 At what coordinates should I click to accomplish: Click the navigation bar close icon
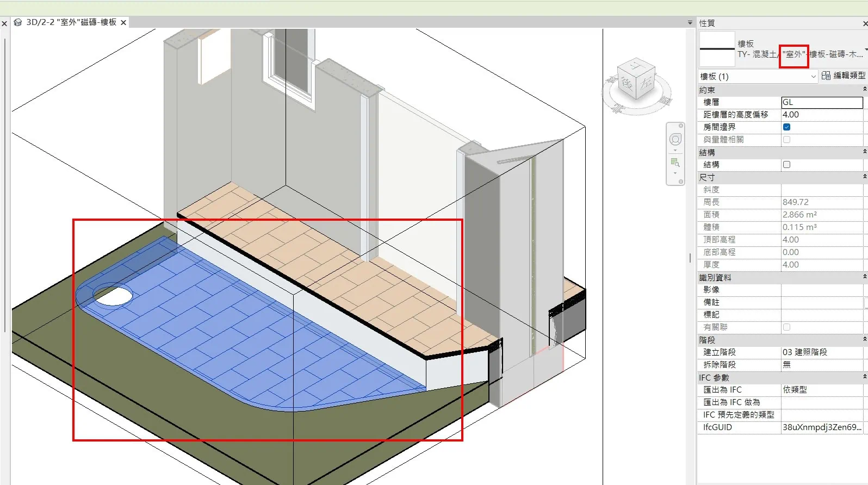(x=681, y=126)
